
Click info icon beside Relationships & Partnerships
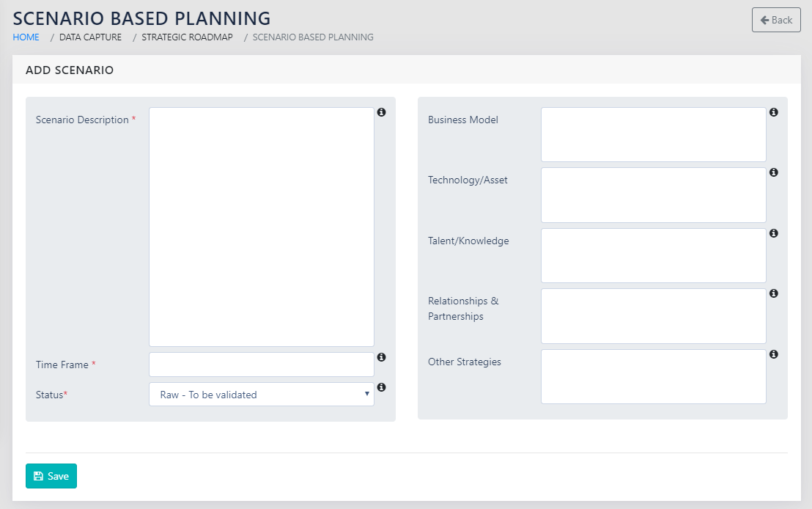[x=774, y=293]
